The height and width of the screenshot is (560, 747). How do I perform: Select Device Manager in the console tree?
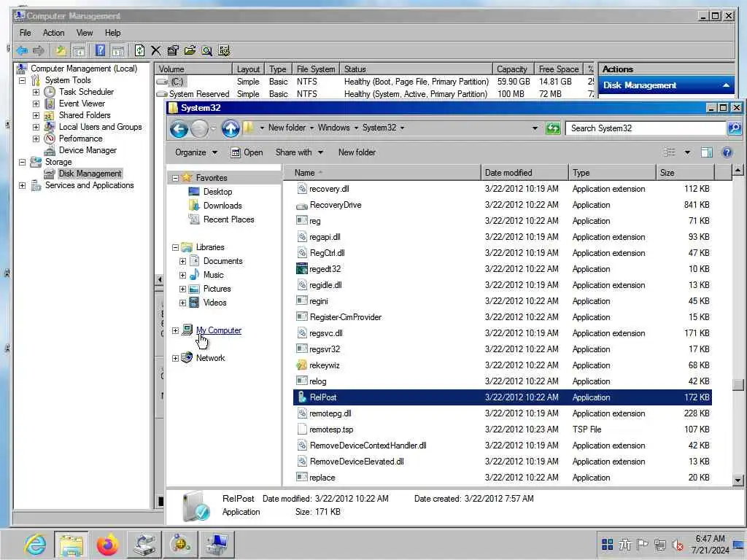coord(88,150)
